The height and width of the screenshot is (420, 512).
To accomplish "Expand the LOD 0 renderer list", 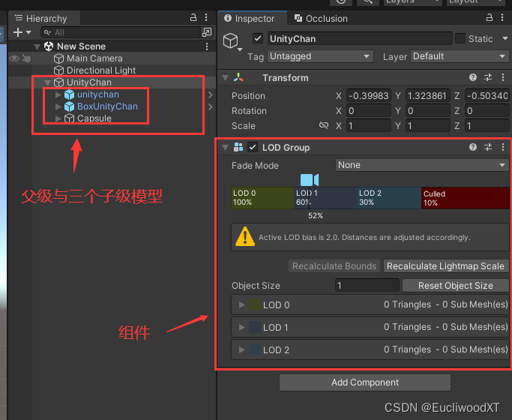I will tap(241, 305).
